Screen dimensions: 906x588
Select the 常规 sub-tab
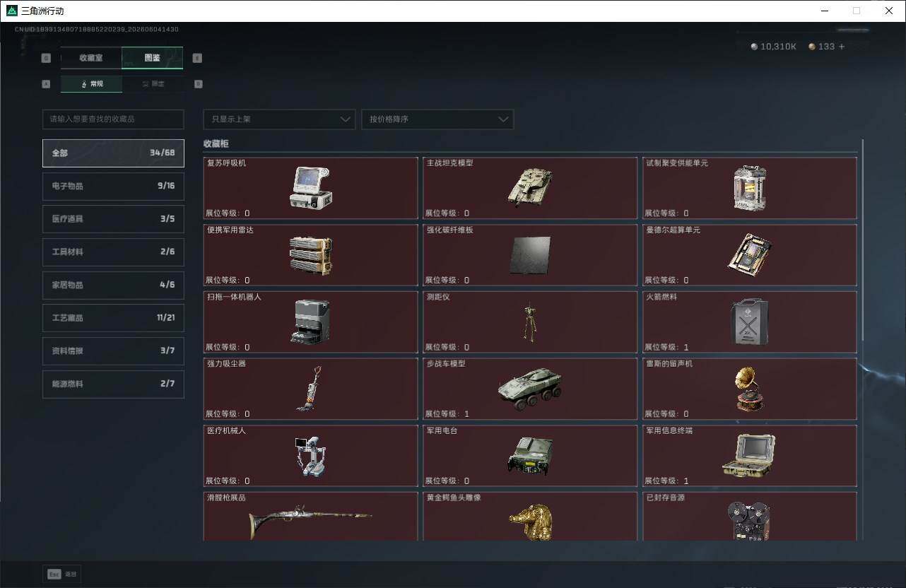pos(91,83)
